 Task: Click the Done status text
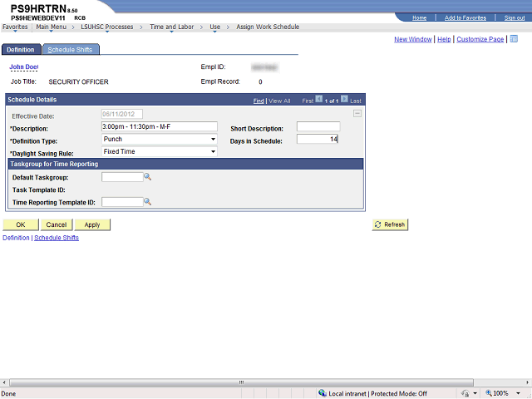(x=9, y=393)
